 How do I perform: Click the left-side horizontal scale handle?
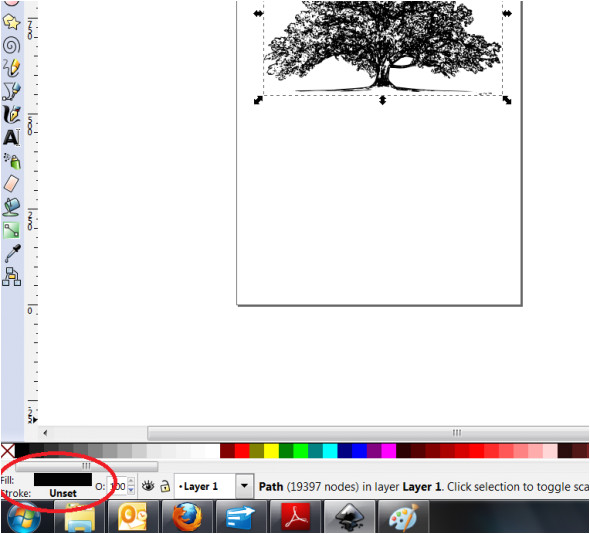[x=258, y=14]
